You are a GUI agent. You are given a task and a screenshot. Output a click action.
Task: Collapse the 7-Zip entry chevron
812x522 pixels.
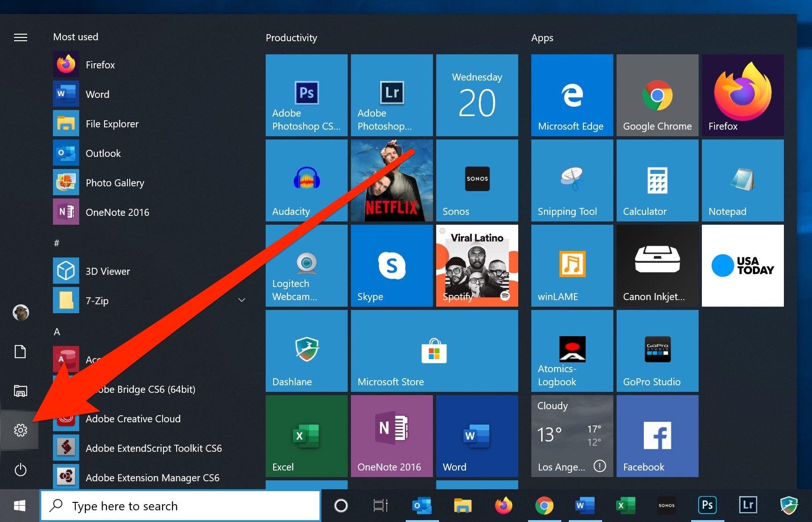[x=241, y=300]
